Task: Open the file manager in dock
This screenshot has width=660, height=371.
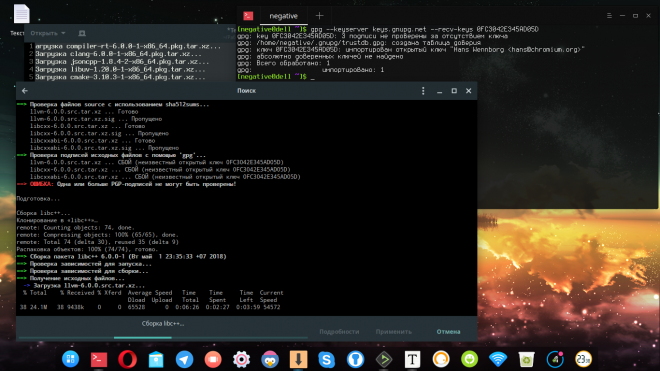Action: coord(156,359)
